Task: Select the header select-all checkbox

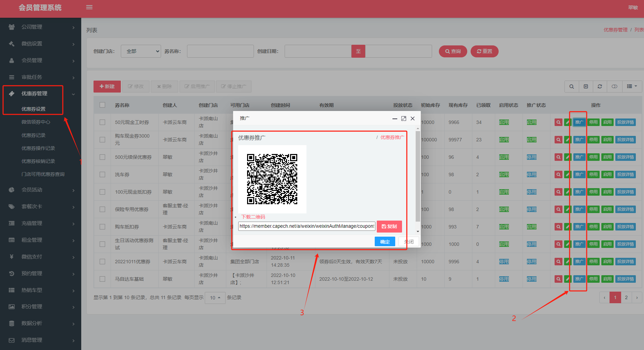Action: pyautogui.click(x=102, y=105)
